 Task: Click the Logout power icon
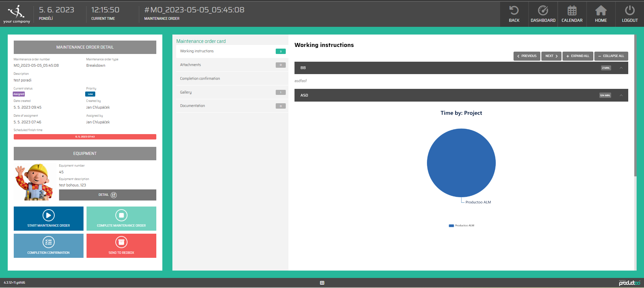[630, 11]
